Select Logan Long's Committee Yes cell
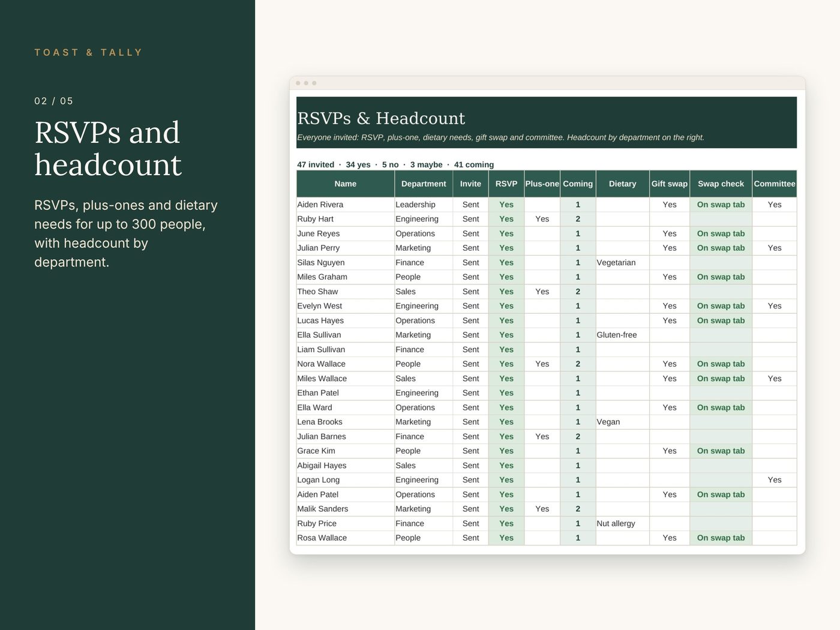This screenshot has width=840, height=630. point(775,480)
